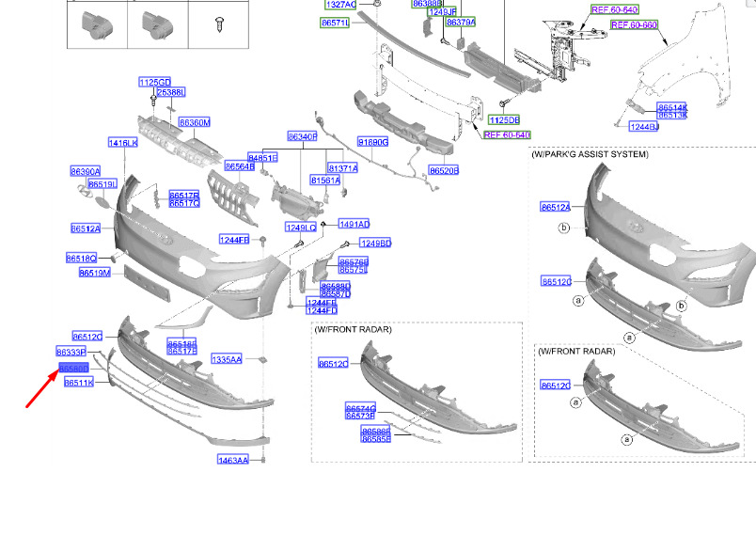
Task: Select part label 86575L
Action: click(x=354, y=270)
